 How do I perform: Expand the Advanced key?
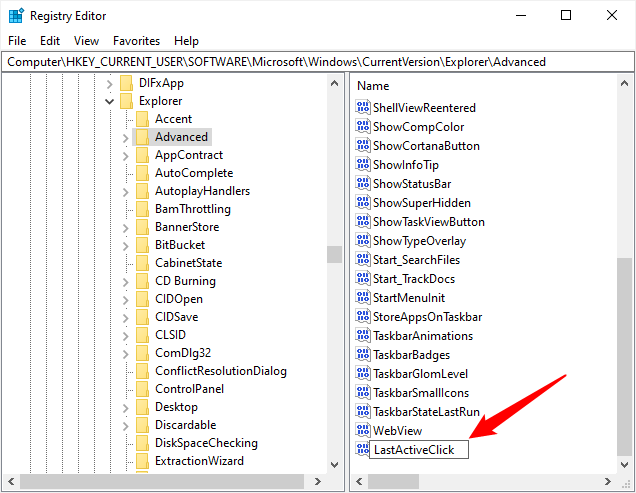[126, 138]
